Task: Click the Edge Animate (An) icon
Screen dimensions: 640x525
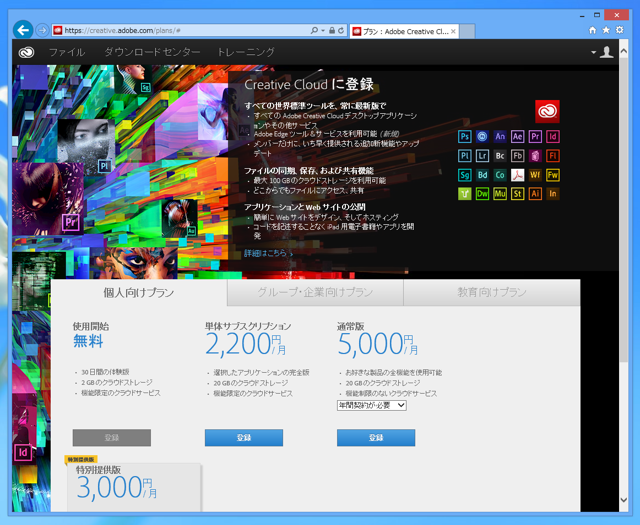Action: coord(500,136)
